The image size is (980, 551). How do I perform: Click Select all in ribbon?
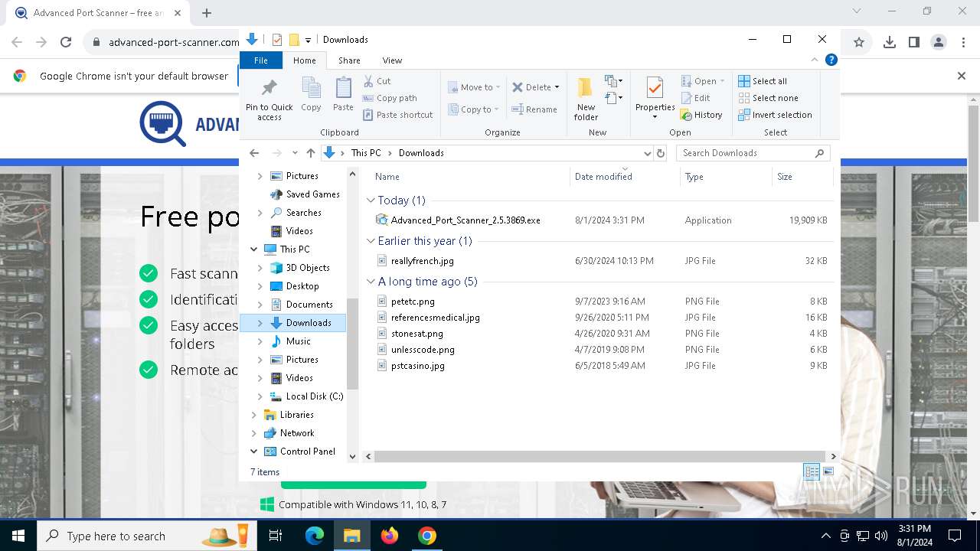click(x=763, y=81)
